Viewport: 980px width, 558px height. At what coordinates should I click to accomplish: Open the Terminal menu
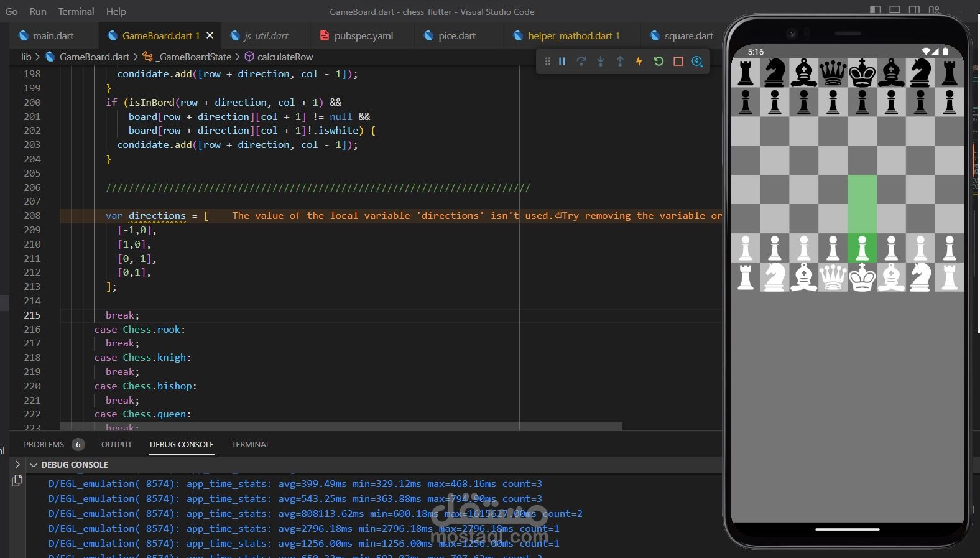coord(76,11)
